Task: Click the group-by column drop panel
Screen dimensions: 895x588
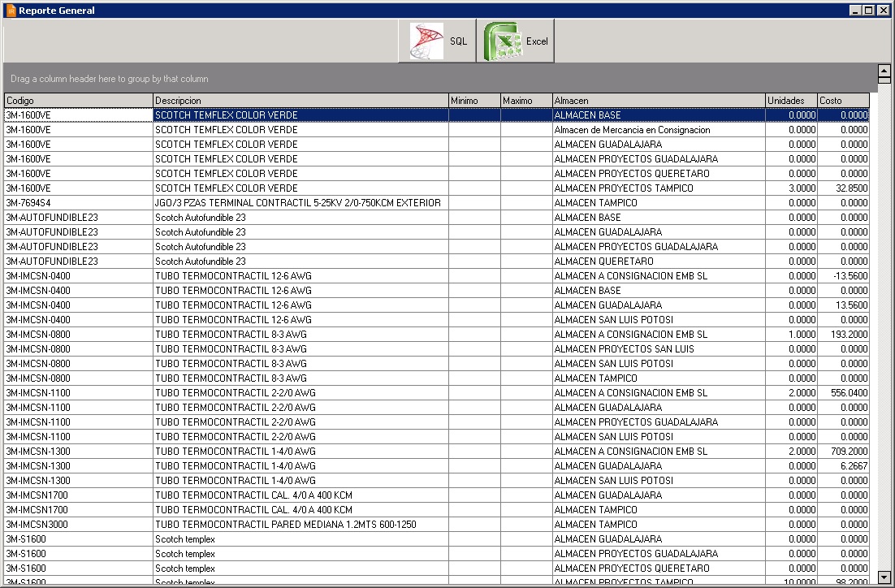Action: pyautogui.click(x=439, y=79)
